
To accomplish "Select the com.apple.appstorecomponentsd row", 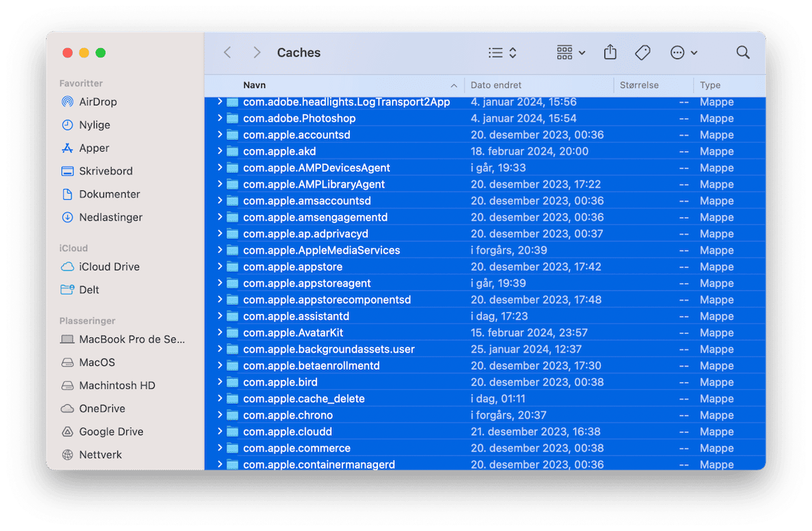I will point(485,300).
